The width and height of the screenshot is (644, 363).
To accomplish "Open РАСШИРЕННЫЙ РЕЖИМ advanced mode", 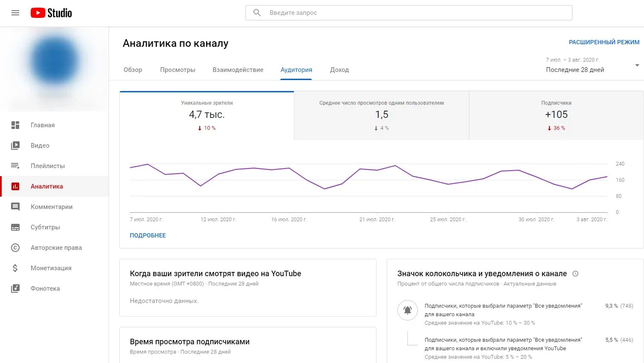I will (604, 42).
